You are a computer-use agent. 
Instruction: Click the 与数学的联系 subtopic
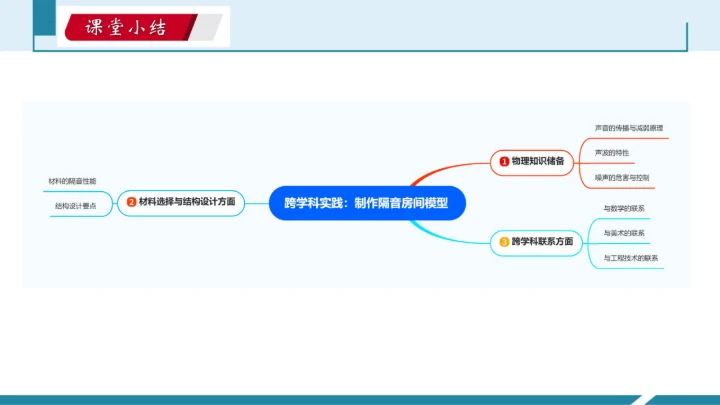click(623, 209)
